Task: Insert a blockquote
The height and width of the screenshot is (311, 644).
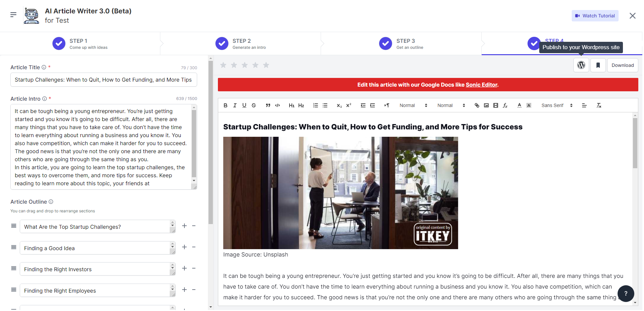Action: point(268,105)
